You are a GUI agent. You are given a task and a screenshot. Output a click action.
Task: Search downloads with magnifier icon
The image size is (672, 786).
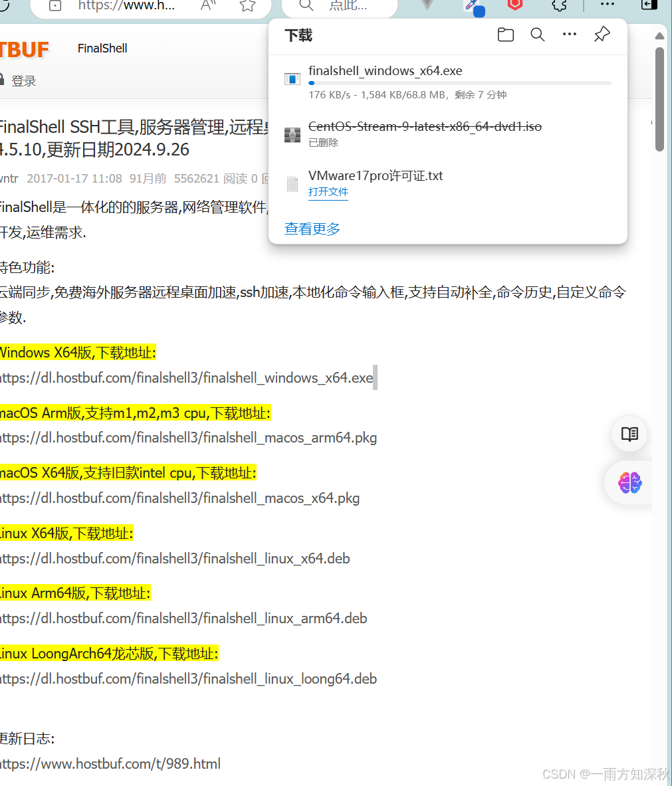538,35
